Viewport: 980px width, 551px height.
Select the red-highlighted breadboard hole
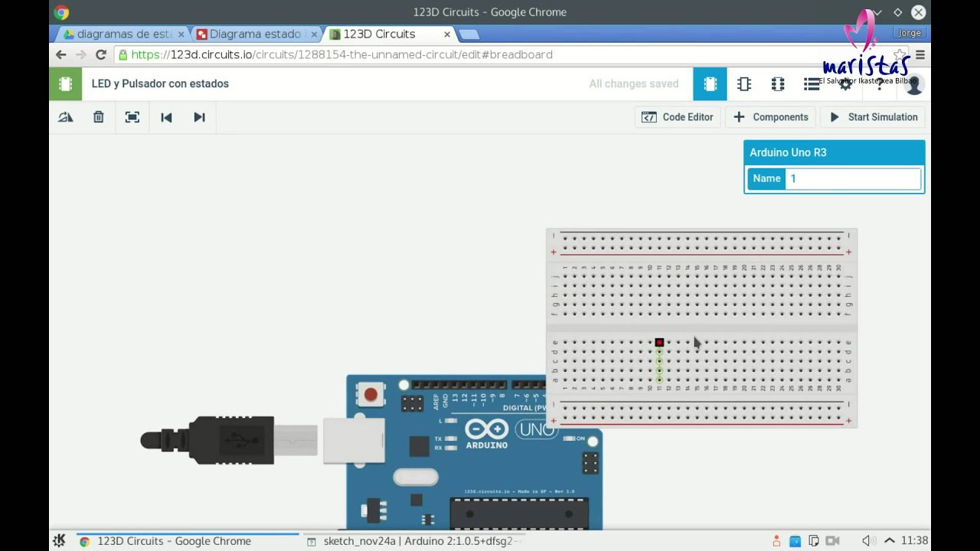coord(659,343)
